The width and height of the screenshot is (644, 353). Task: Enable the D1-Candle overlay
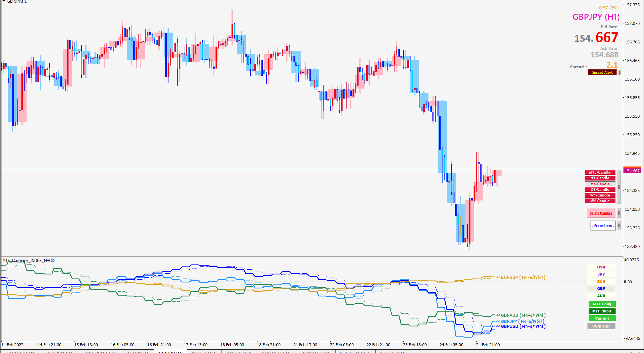pos(600,189)
